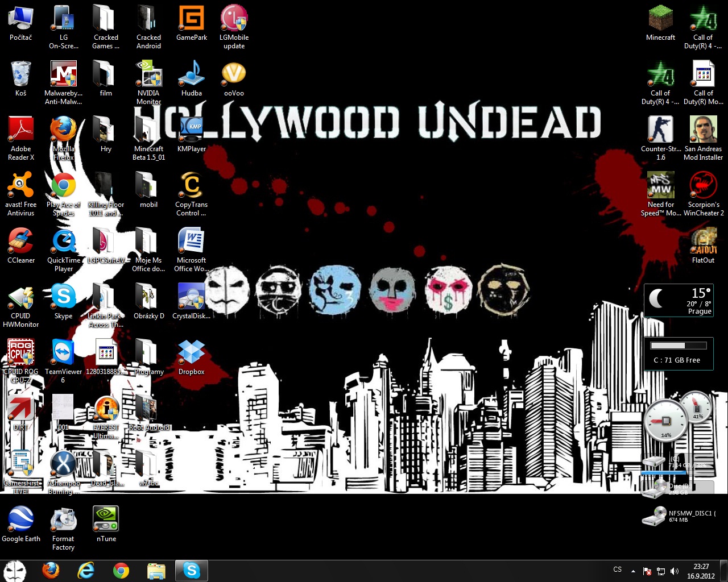The width and height of the screenshot is (728, 582).
Task: Click the Start button on the taskbar
Action: 15,570
